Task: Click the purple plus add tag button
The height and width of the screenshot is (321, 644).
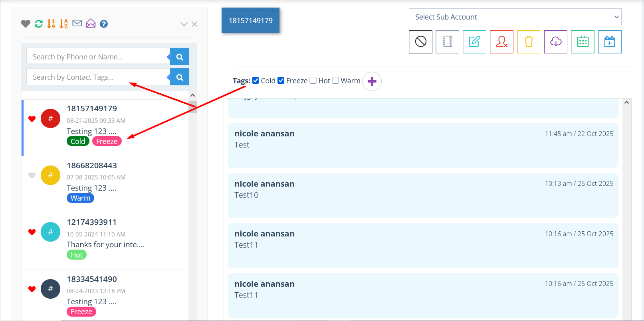Action: click(372, 81)
